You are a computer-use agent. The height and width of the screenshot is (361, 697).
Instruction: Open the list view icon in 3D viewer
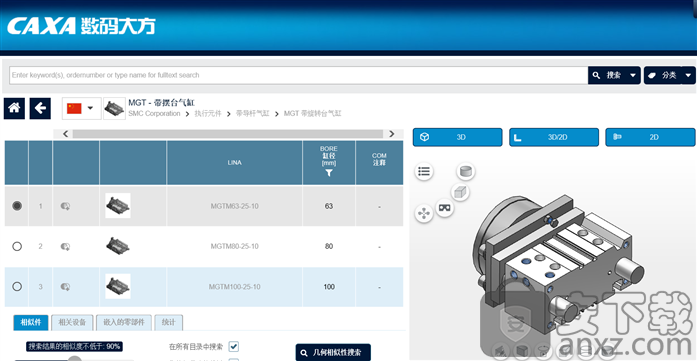(x=424, y=171)
